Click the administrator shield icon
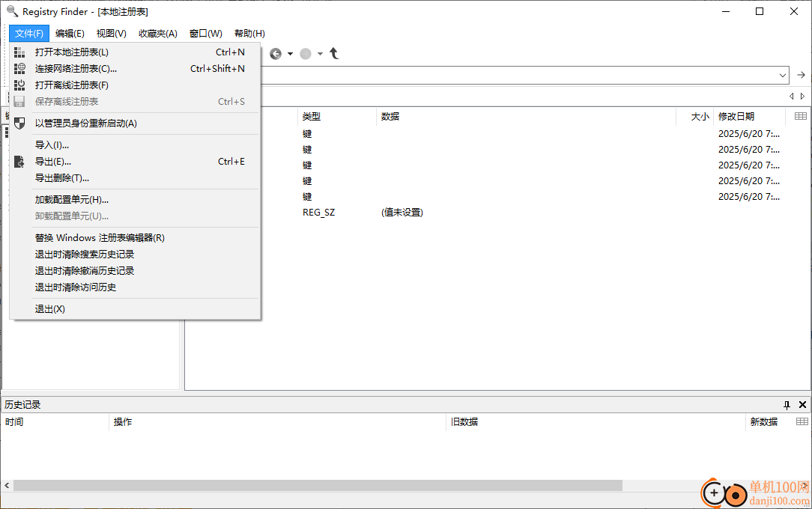Viewport: 812px width, 509px height. pyautogui.click(x=19, y=123)
